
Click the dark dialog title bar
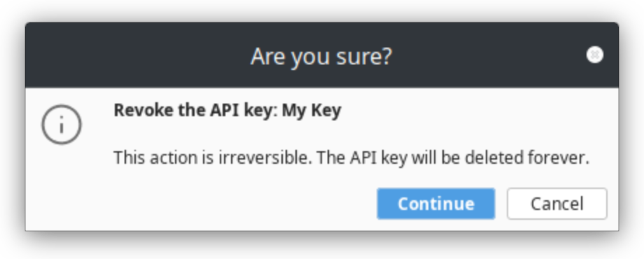point(321,55)
